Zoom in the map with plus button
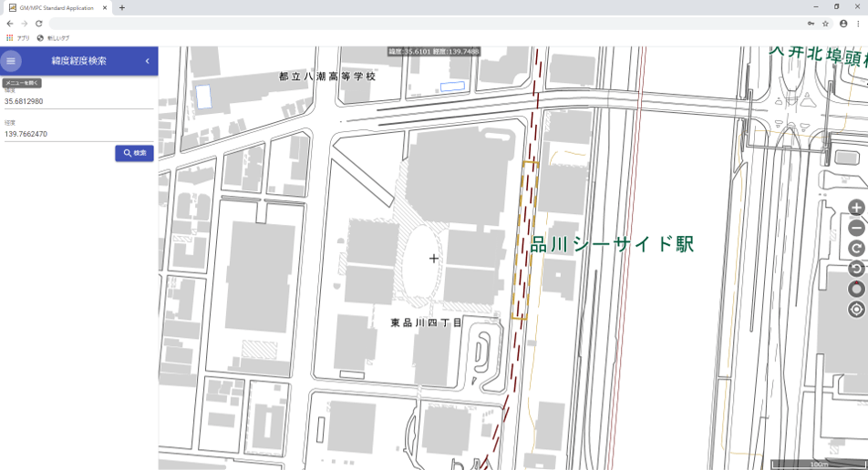 coord(856,209)
